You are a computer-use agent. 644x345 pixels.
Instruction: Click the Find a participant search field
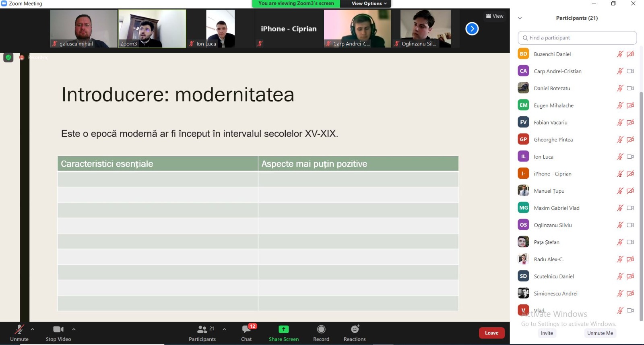click(577, 38)
